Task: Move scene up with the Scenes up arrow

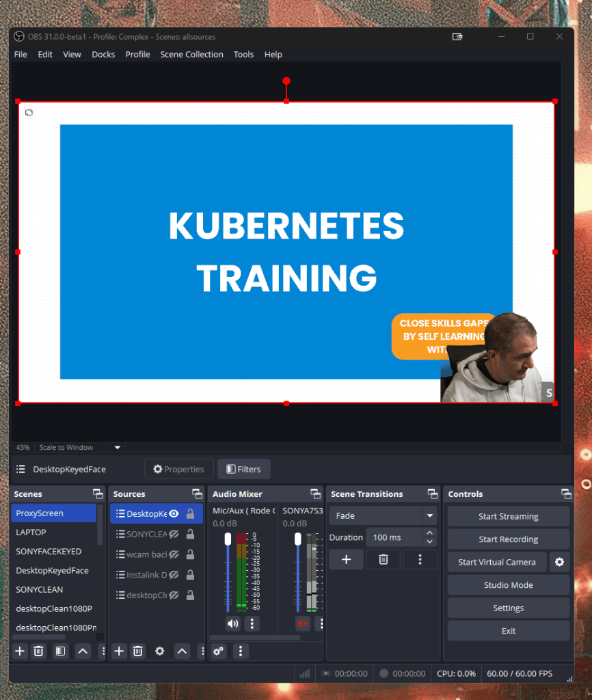Action: click(x=83, y=651)
